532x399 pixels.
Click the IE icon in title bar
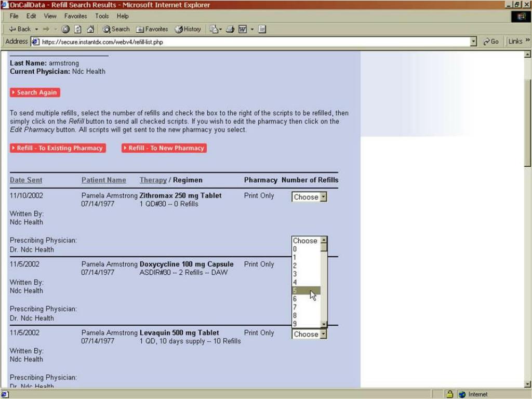(x=4, y=5)
